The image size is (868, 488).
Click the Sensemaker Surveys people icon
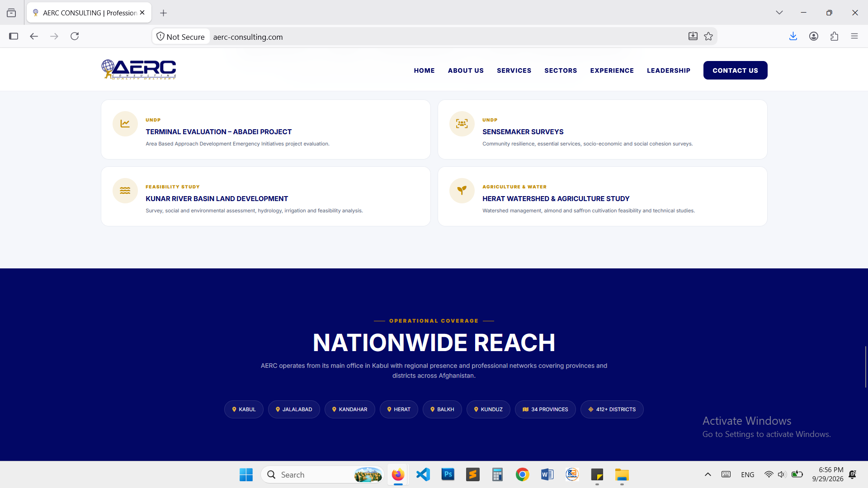pyautogui.click(x=462, y=124)
